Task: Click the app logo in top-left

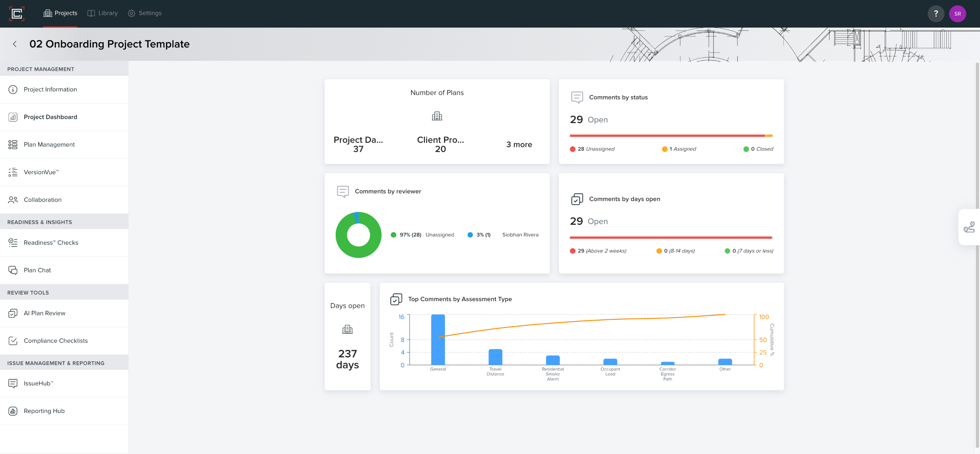Action: 16,14
